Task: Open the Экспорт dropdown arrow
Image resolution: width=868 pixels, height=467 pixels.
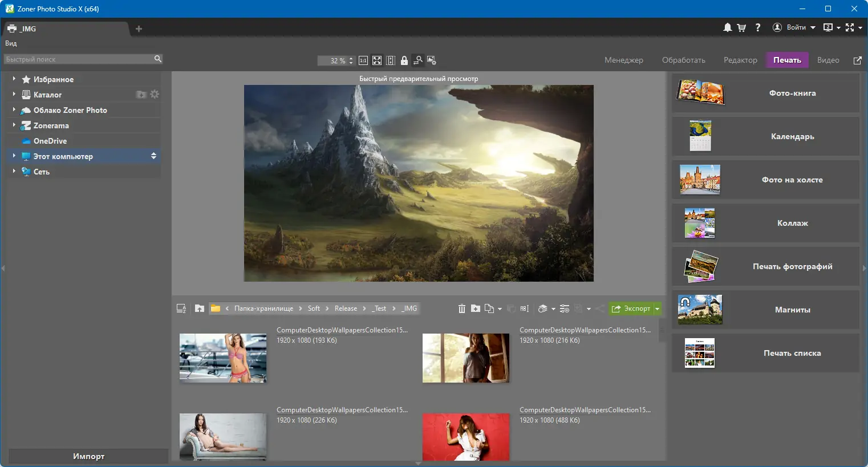Action: pyautogui.click(x=658, y=308)
